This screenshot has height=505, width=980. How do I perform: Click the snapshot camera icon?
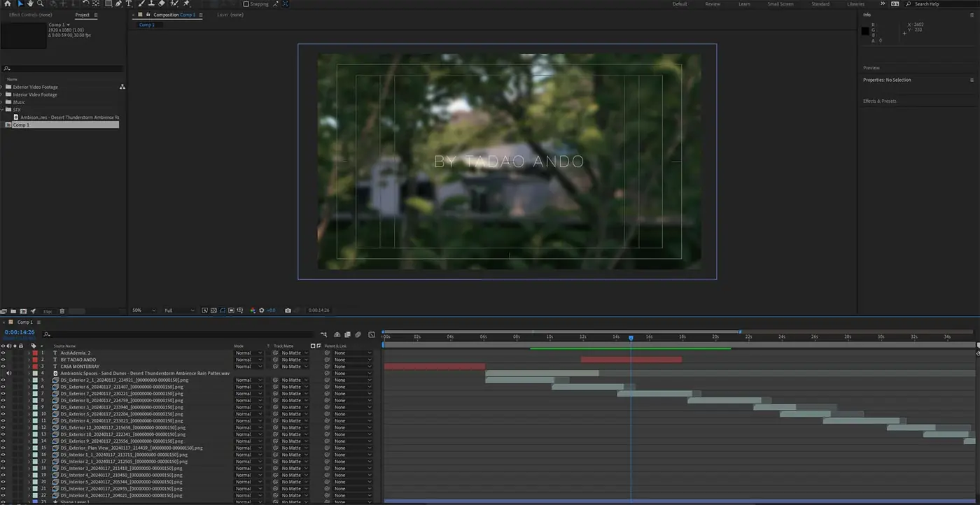coord(288,310)
